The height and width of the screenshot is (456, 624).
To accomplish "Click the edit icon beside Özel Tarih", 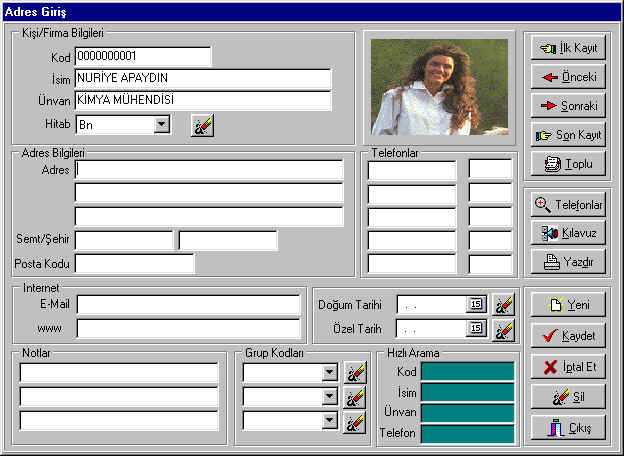I will point(503,328).
